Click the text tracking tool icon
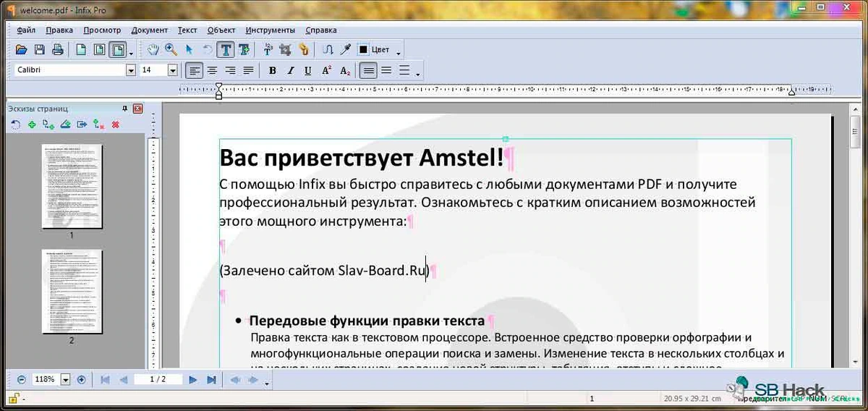The image size is (868, 411). tap(268, 50)
